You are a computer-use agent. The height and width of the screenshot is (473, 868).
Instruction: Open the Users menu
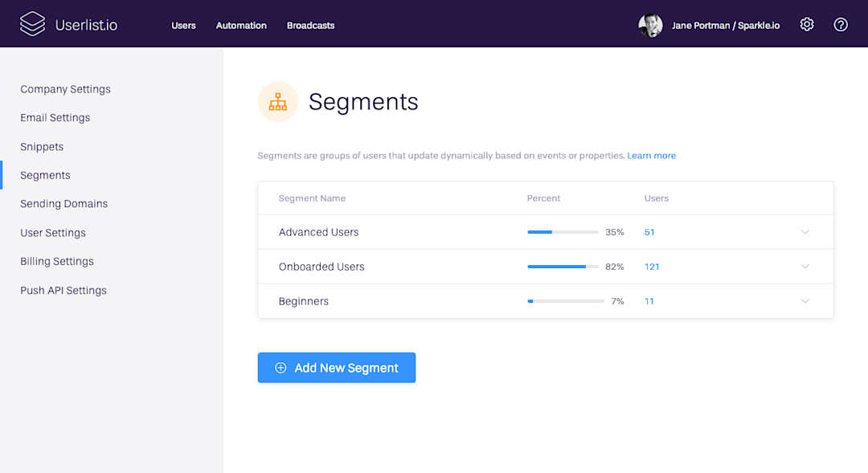click(x=183, y=26)
